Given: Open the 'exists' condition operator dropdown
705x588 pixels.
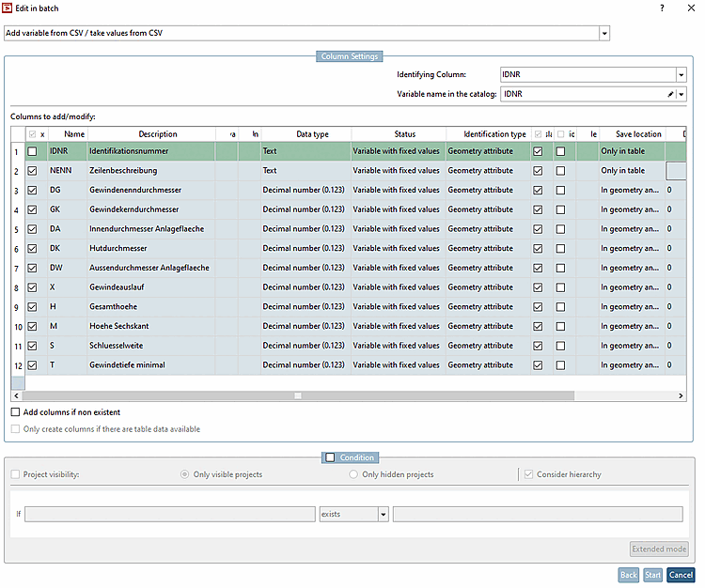Looking at the screenshot, I should (383, 514).
